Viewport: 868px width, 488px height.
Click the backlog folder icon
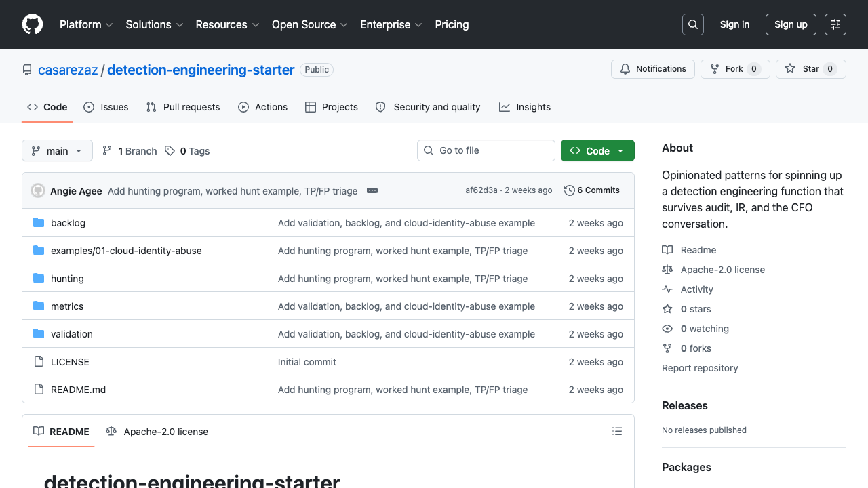39,223
